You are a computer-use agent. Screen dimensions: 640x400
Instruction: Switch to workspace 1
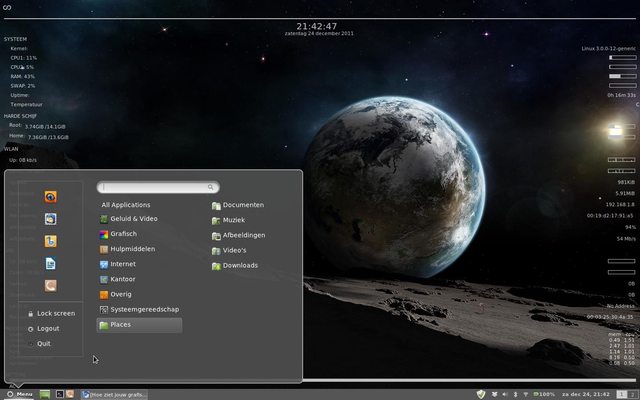coord(621,394)
